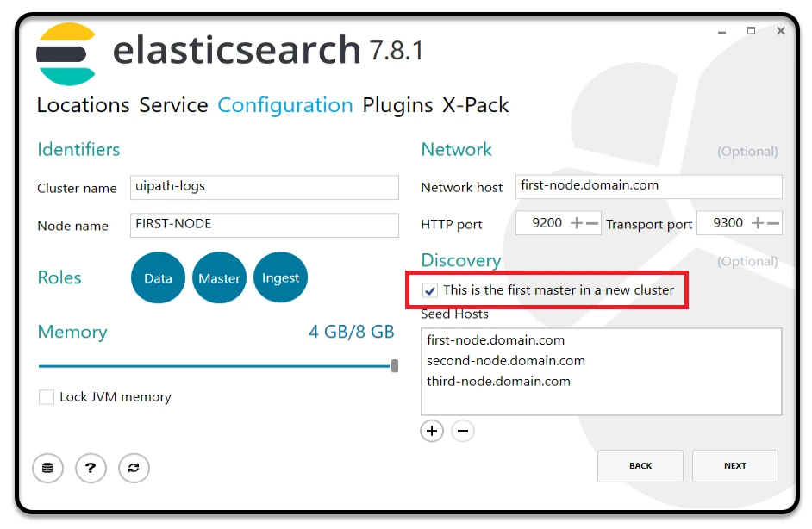812x529 pixels.
Task: Click the Network host field
Action: click(x=648, y=186)
